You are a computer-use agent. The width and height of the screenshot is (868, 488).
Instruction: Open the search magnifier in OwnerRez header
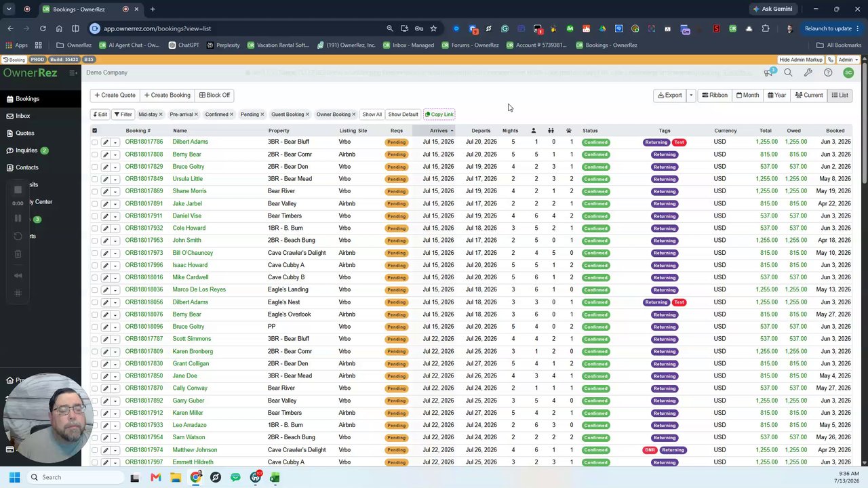[788, 73]
